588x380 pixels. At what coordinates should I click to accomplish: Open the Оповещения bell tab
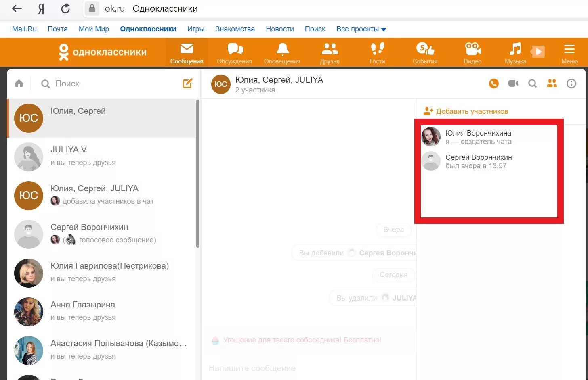tap(282, 52)
